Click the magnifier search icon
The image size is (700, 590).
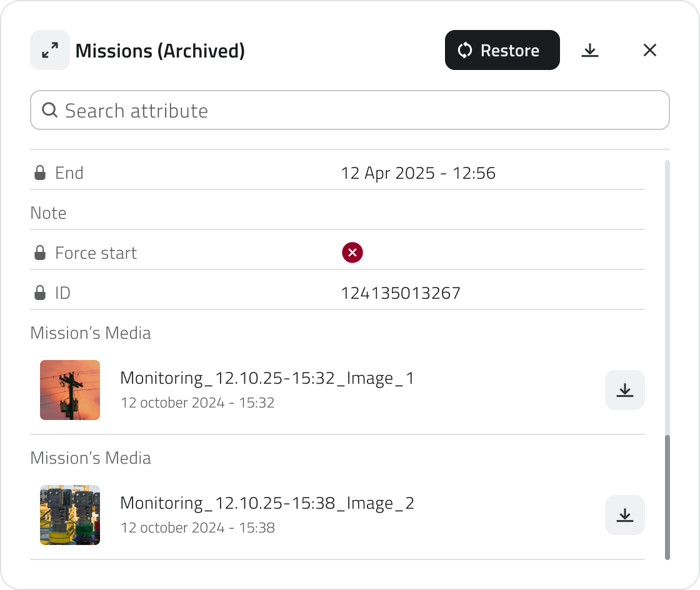click(x=49, y=110)
